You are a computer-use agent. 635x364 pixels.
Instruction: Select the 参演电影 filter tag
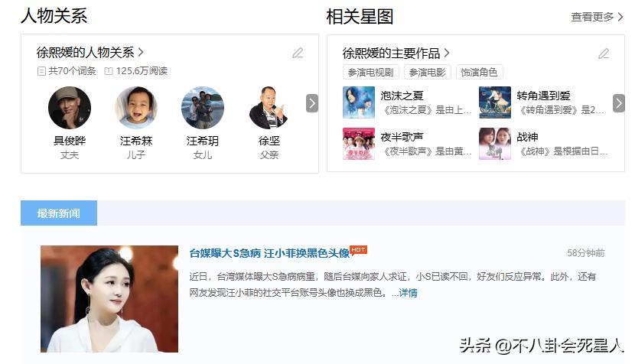coord(427,72)
